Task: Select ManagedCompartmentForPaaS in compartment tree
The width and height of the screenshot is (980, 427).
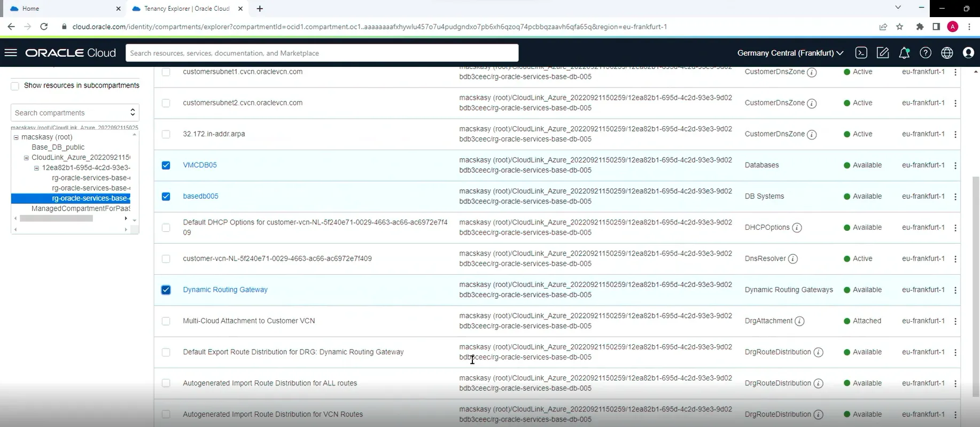Action: click(x=81, y=208)
